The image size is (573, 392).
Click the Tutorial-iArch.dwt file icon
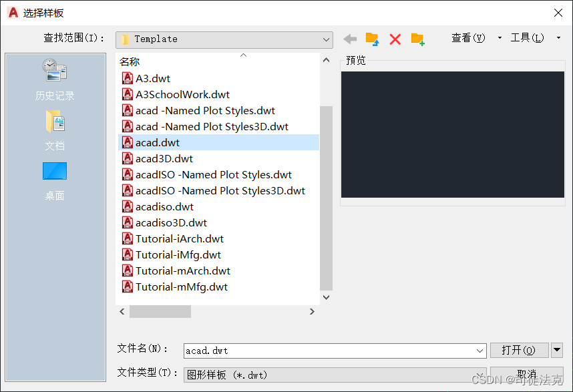click(x=127, y=239)
